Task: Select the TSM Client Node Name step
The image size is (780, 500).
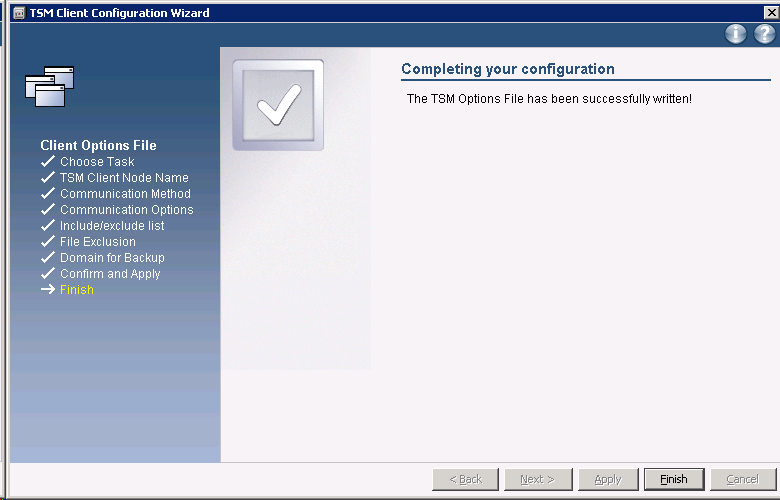Action: coord(124,178)
